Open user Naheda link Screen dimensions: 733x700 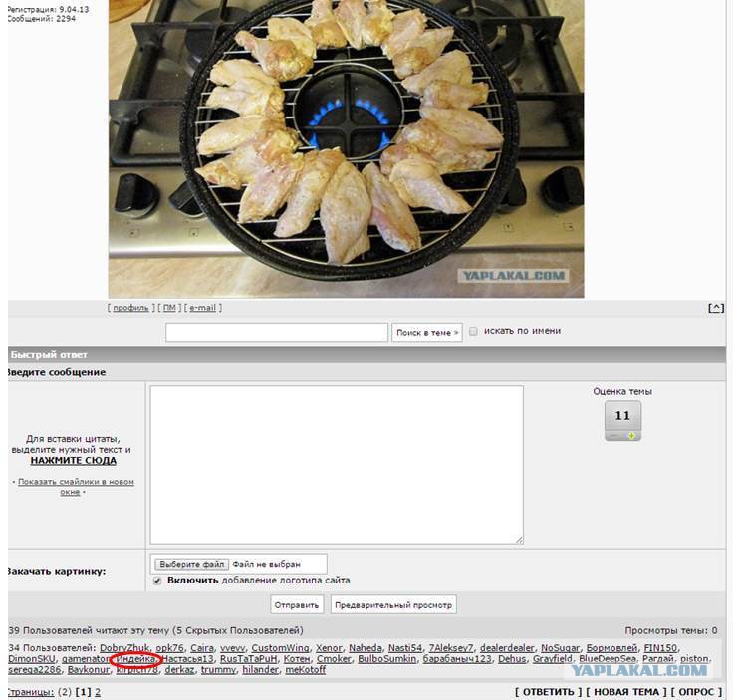pos(366,648)
